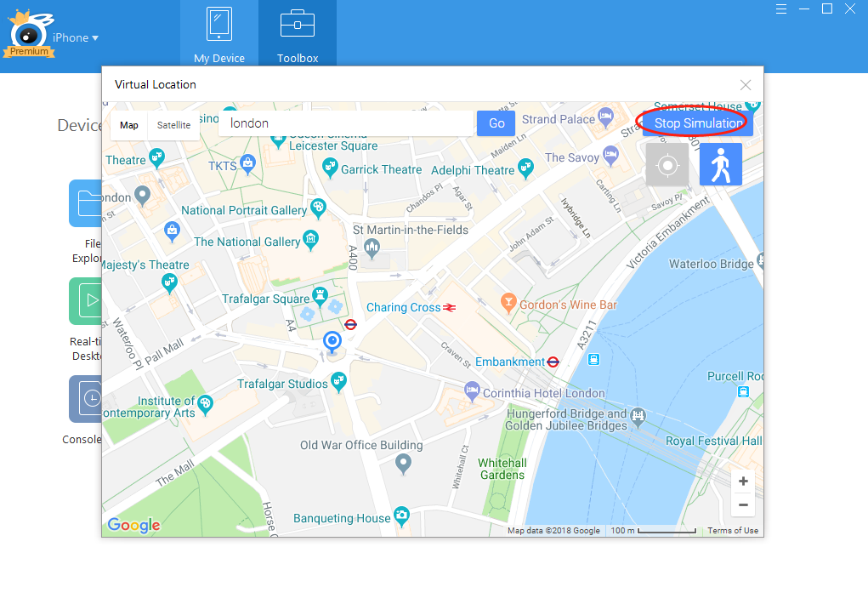Click the Leicester Square label
Screen dimensions: 868x604
(333, 145)
